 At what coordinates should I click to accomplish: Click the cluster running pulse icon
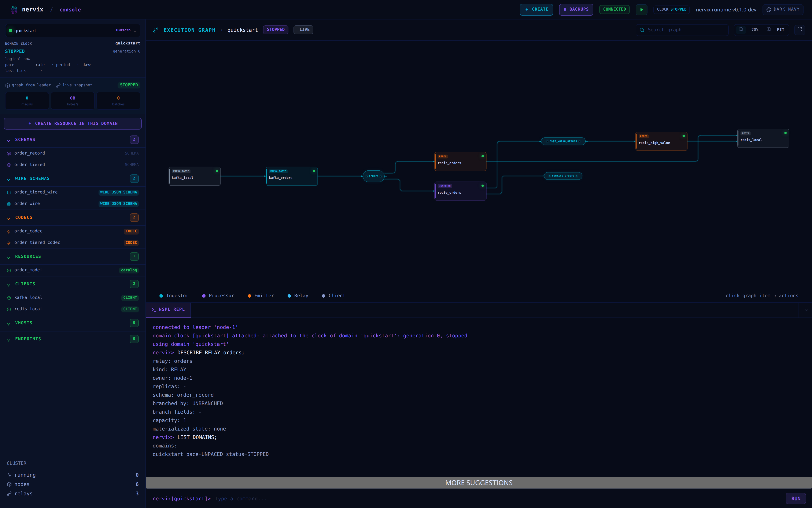9,475
